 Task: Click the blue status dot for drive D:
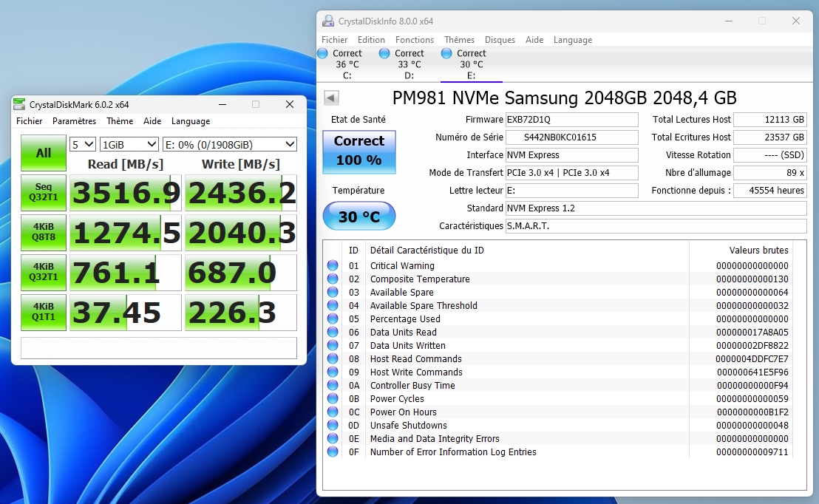click(384, 53)
